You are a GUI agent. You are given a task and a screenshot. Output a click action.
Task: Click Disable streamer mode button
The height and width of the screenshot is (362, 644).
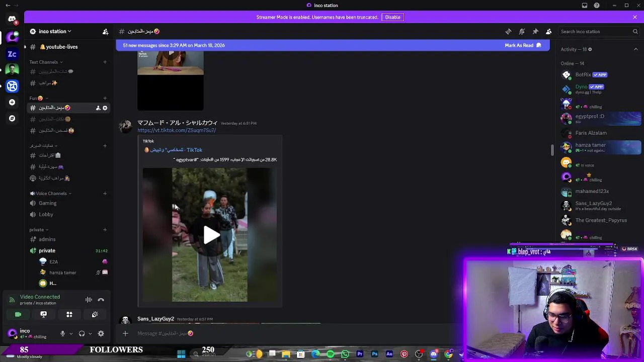click(392, 17)
